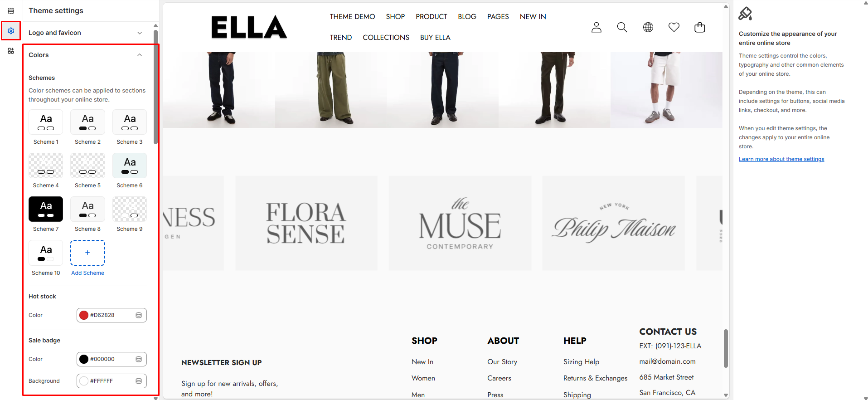Click the globe language icon
The height and width of the screenshot is (400, 868).
[648, 27]
